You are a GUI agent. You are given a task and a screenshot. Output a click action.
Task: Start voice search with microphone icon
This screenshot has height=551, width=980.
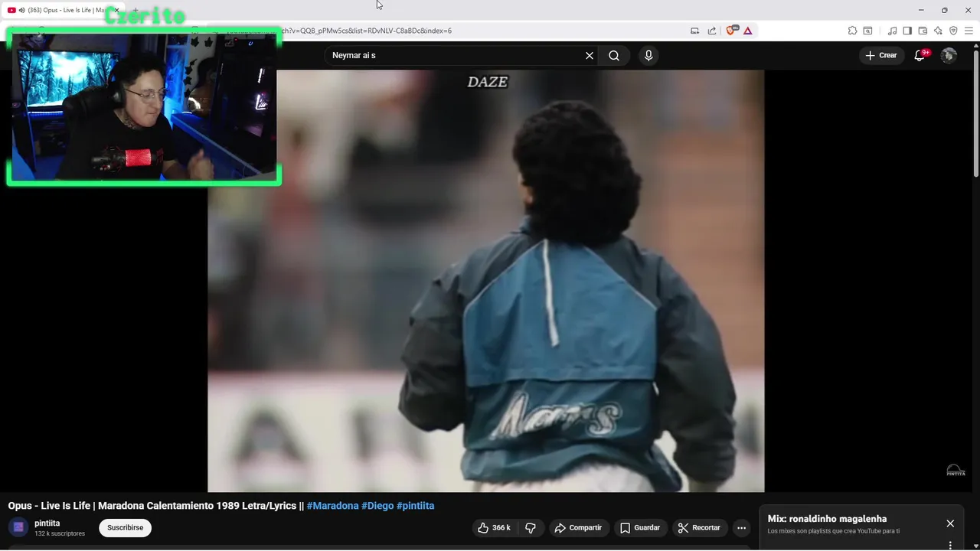pyautogui.click(x=648, y=56)
